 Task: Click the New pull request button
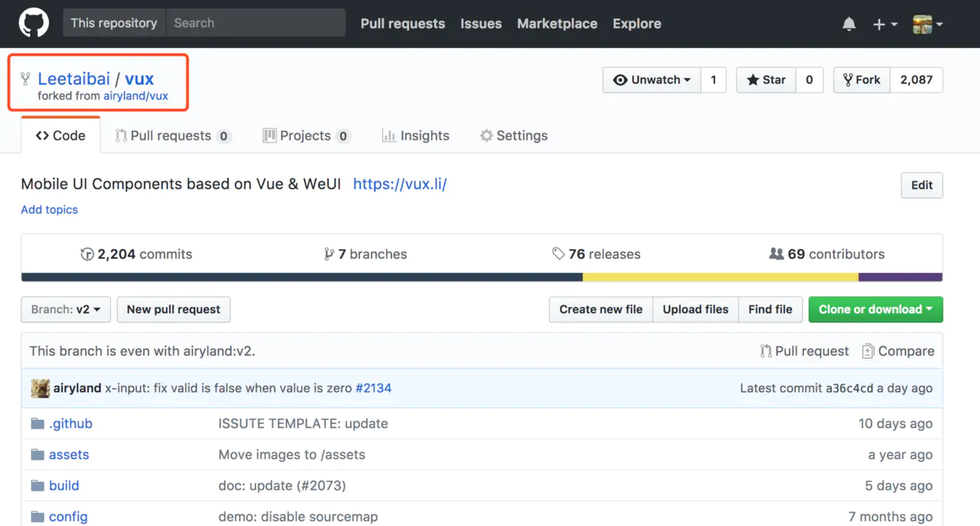[x=173, y=310]
